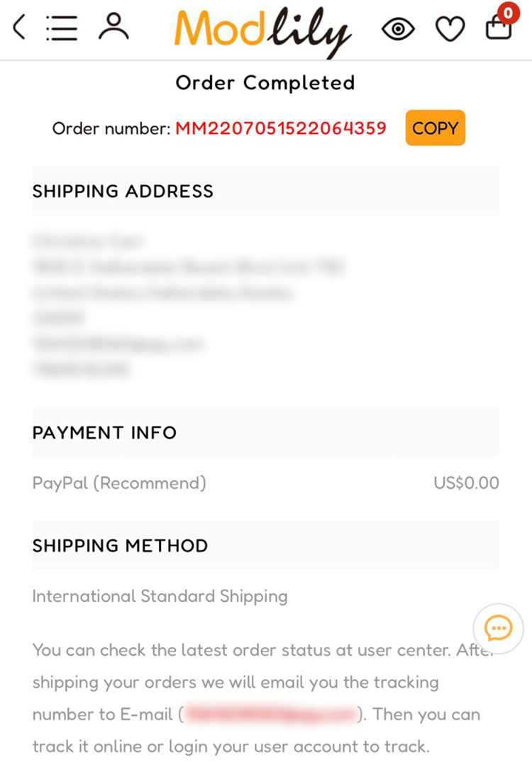Open the shopping bag cart
The height and width of the screenshot is (777, 532).
pos(498,27)
